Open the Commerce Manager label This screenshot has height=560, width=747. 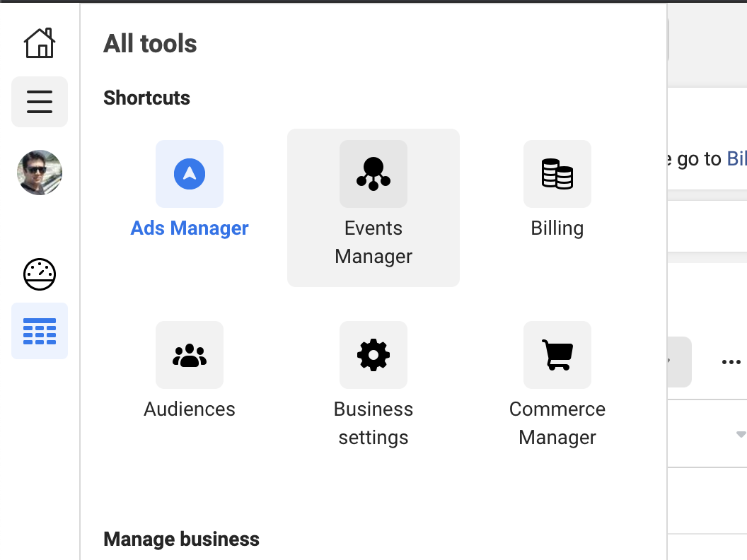(557, 423)
